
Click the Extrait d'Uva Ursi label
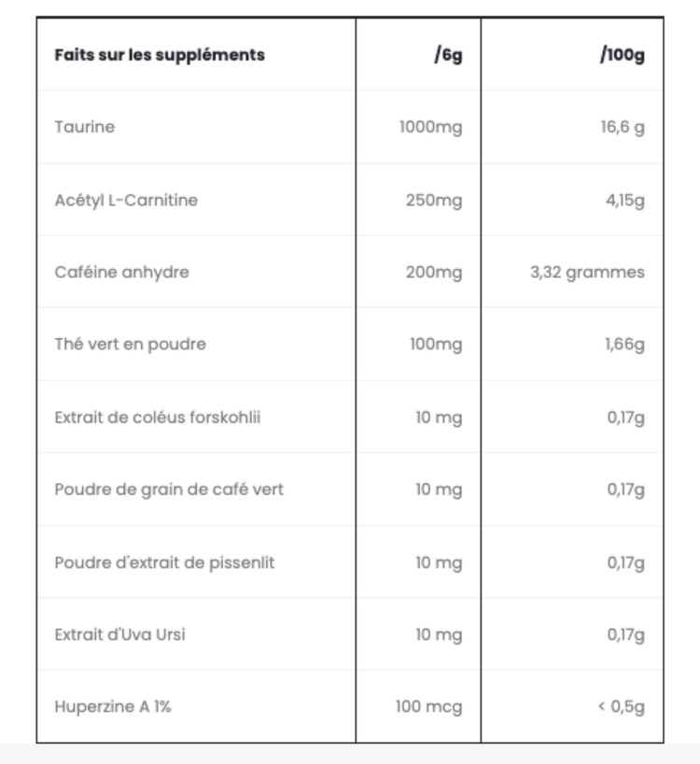[x=119, y=634]
